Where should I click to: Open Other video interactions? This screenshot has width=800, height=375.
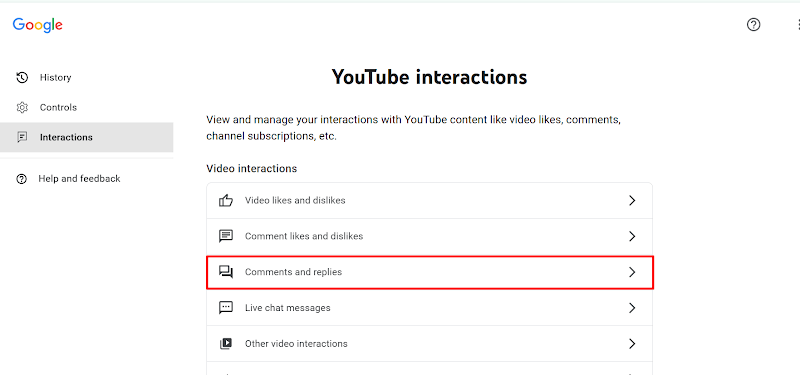click(430, 344)
